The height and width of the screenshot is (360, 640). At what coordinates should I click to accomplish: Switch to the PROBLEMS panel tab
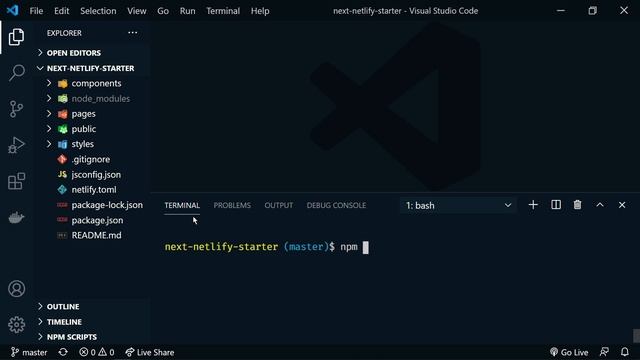pyautogui.click(x=232, y=205)
